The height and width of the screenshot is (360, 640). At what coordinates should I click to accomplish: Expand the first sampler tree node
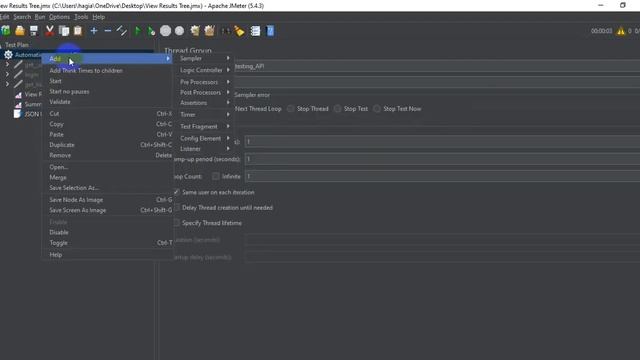[x=7, y=64]
